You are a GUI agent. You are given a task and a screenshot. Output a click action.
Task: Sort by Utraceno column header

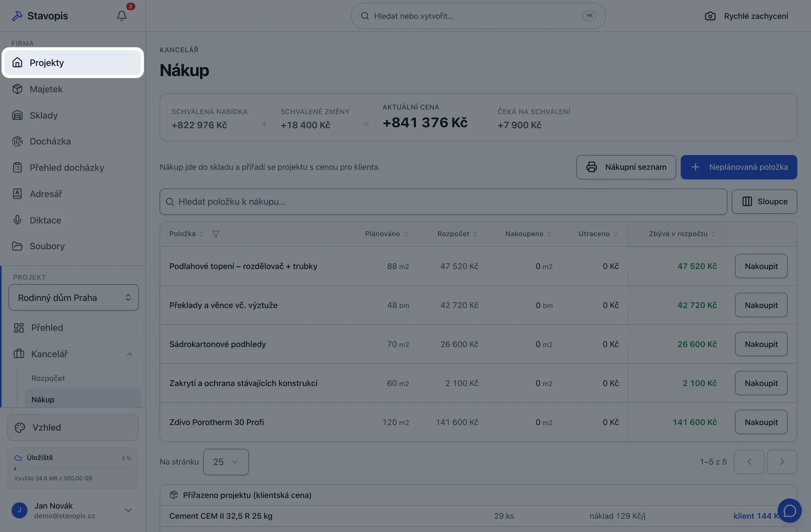click(x=598, y=234)
